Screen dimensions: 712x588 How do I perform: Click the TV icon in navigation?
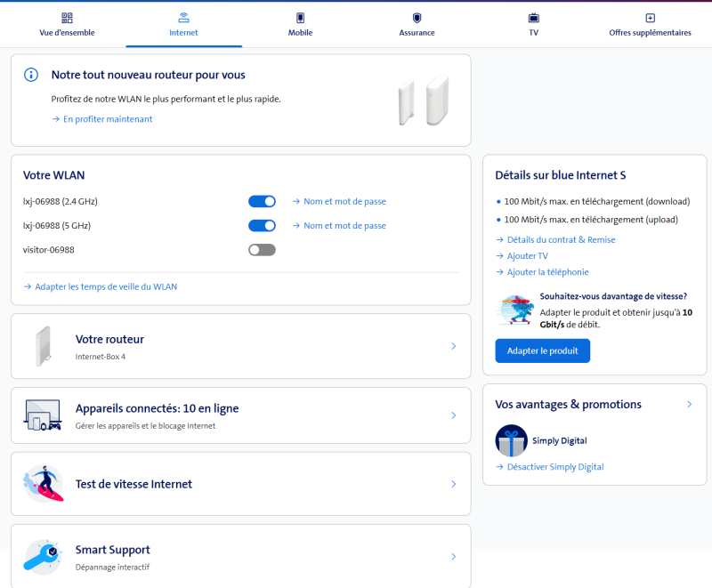533,18
